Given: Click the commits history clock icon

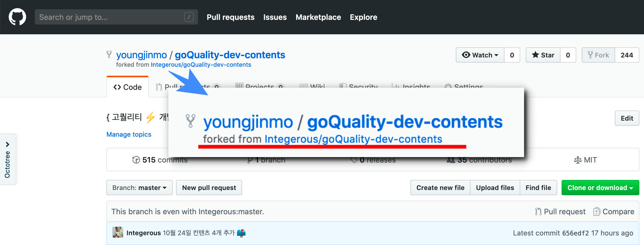Looking at the screenshot, I should (136, 160).
